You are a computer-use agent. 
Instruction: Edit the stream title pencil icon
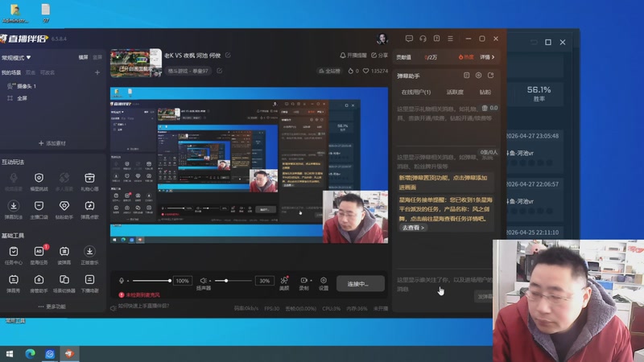(x=228, y=55)
